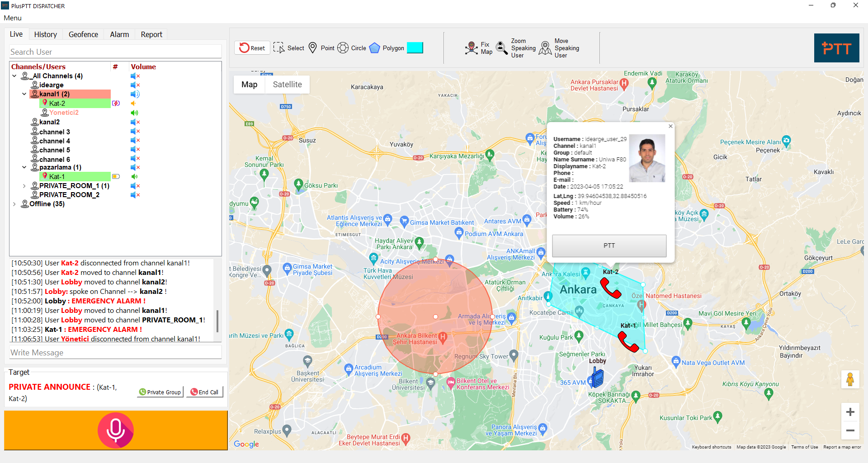This screenshot has width=868, height=463.
Task: Click the Search User field
Action: point(115,52)
